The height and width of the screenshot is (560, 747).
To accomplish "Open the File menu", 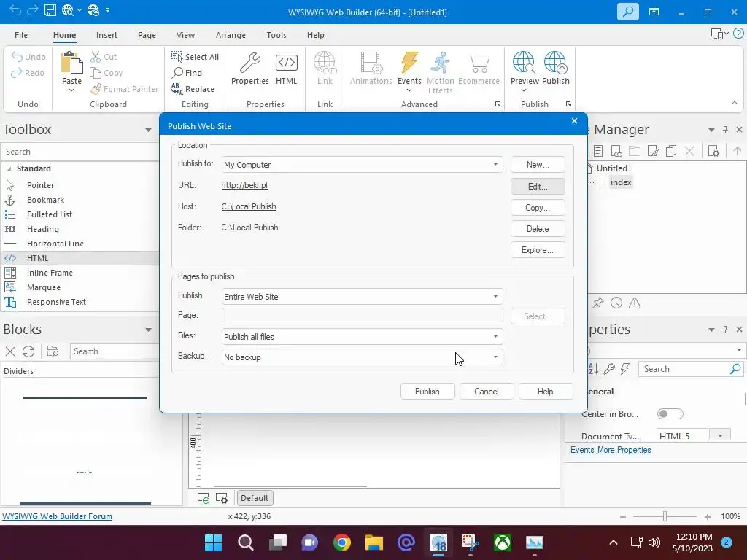I will pyautogui.click(x=21, y=35).
